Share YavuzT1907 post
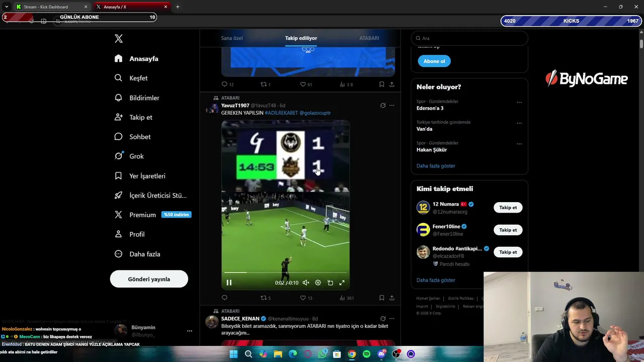Viewport: 644px width, 362px height. [392, 298]
